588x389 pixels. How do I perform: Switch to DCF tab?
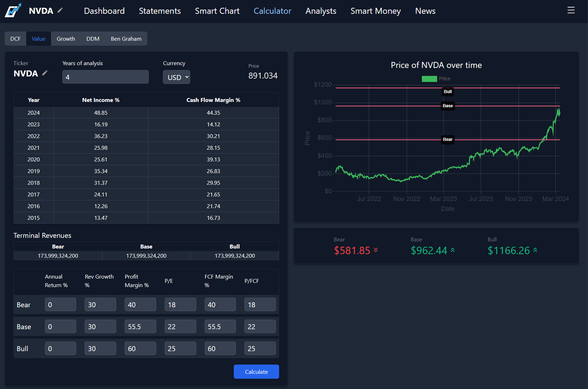(15, 39)
